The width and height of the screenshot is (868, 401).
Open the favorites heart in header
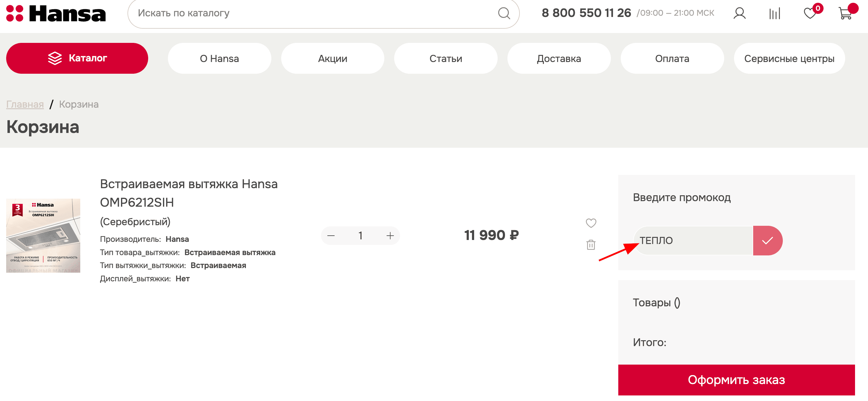(810, 14)
